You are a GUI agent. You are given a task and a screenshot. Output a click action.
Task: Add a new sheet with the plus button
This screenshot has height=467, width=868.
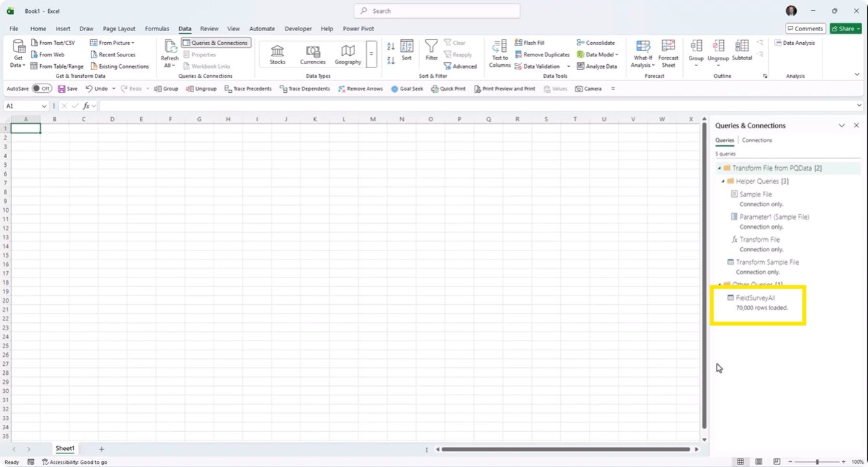pyautogui.click(x=101, y=449)
